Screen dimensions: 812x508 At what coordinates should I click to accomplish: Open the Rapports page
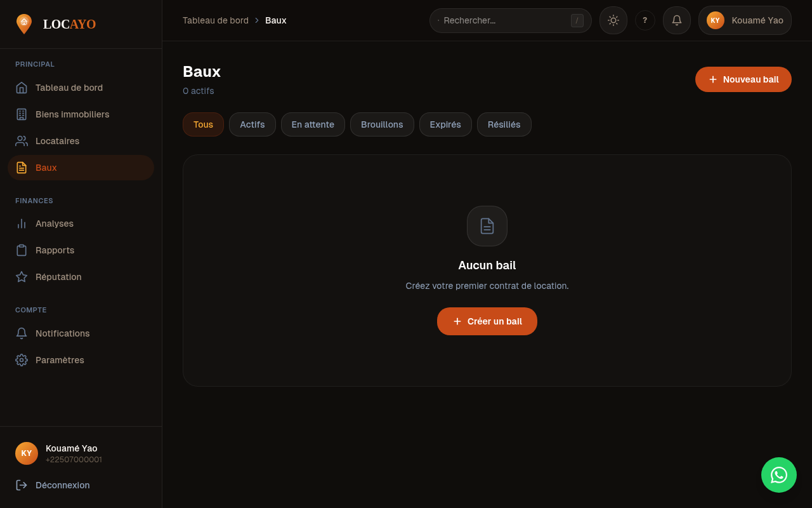click(x=55, y=250)
